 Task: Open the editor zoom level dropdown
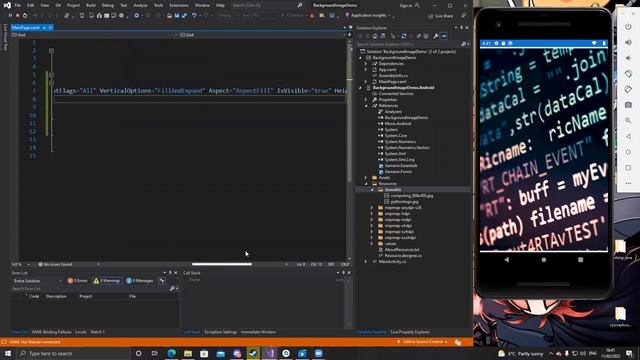20,264
